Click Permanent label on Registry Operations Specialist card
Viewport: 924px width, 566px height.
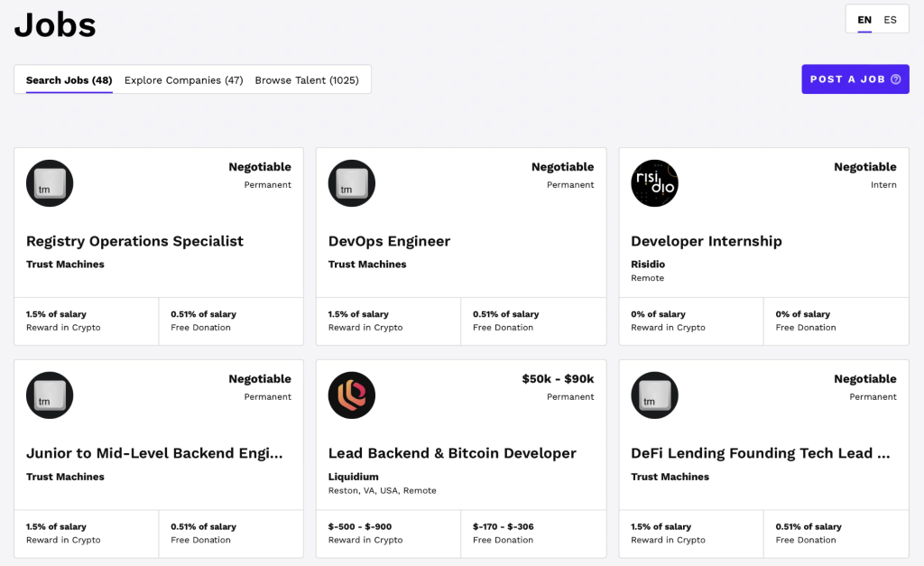click(267, 184)
